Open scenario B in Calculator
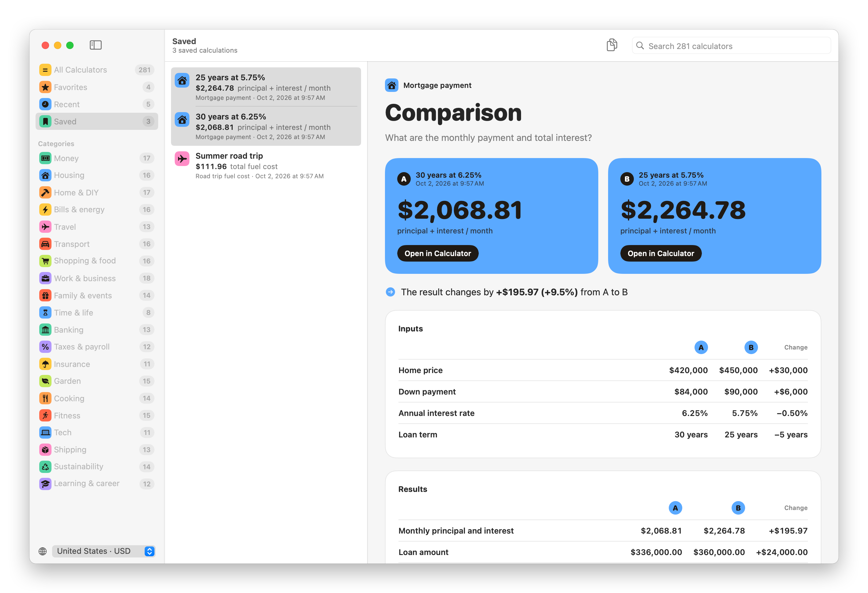 coord(661,253)
